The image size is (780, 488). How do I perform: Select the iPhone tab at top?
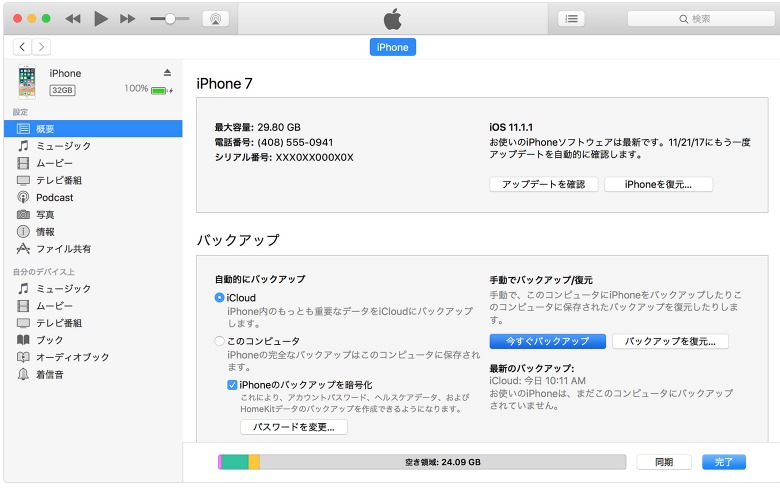[x=392, y=47]
